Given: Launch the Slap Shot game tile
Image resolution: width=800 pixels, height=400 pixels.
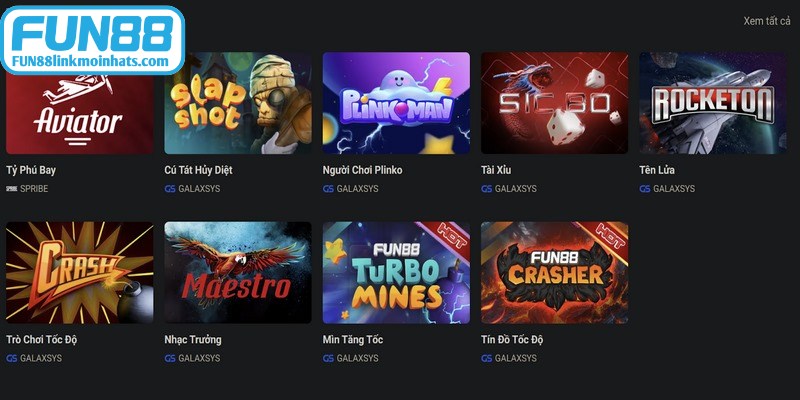Looking at the screenshot, I should click(238, 103).
